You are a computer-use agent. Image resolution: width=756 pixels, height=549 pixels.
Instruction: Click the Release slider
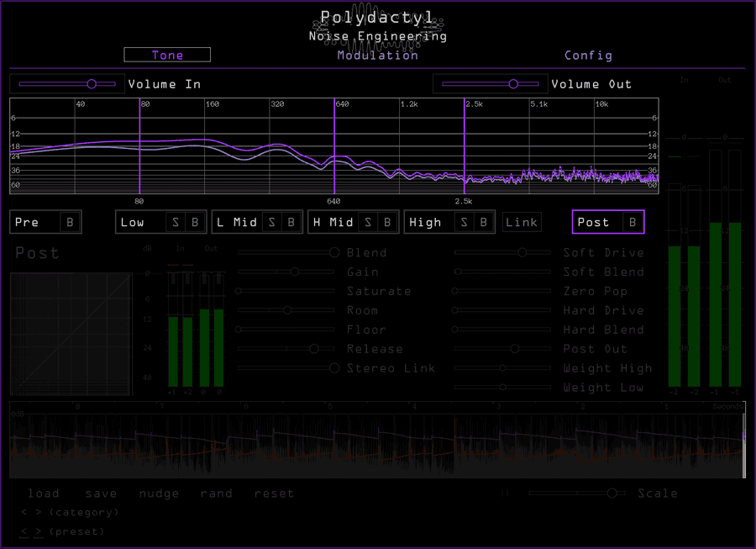(x=286, y=349)
